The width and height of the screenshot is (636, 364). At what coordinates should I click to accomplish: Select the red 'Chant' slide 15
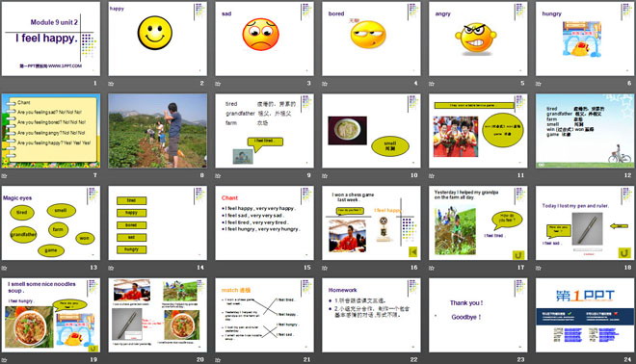pos(264,223)
